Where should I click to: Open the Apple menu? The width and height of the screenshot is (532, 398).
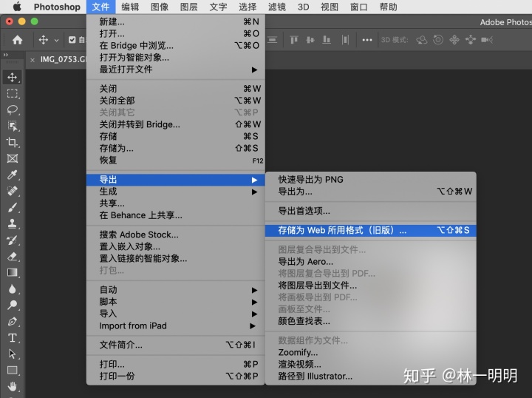tap(16, 7)
